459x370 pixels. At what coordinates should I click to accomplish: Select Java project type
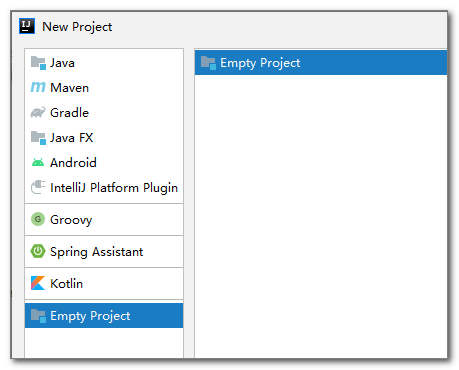click(104, 63)
